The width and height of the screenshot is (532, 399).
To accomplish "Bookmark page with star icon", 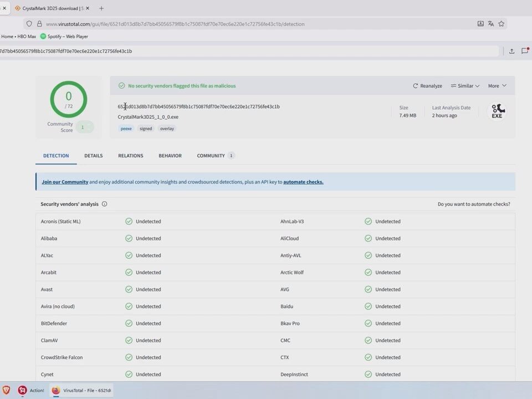I will coord(501,24).
